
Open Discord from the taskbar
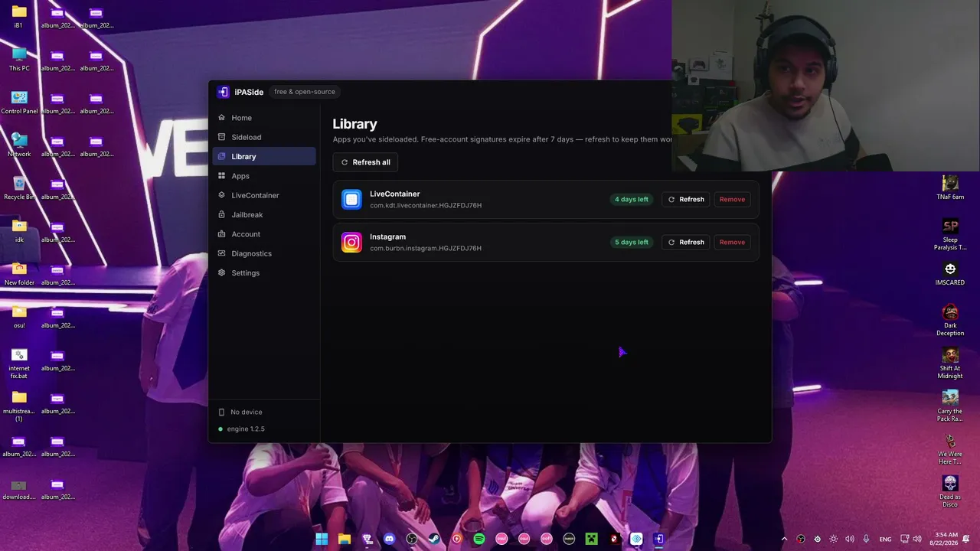tap(389, 539)
